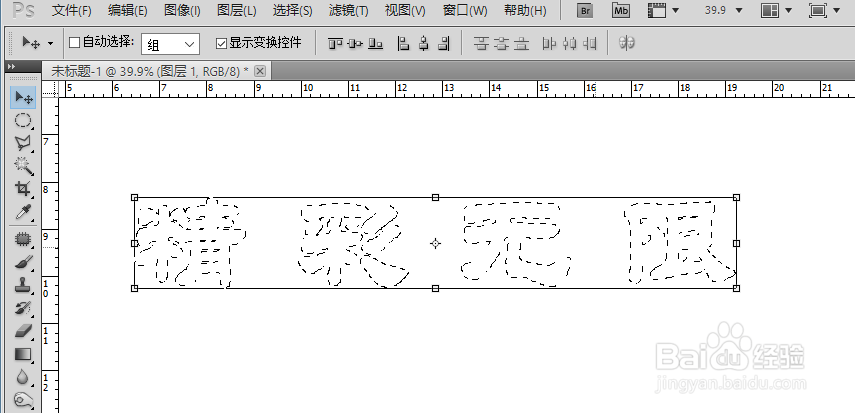The height and width of the screenshot is (413, 855).
Task: Align right edges of layers
Action: [444, 44]
